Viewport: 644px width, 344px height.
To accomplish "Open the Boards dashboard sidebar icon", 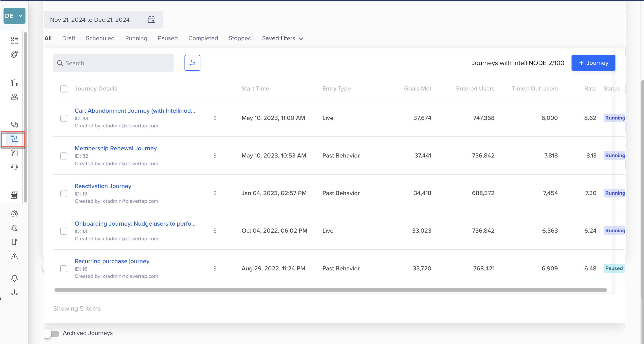I will click(x=14, y=40).
